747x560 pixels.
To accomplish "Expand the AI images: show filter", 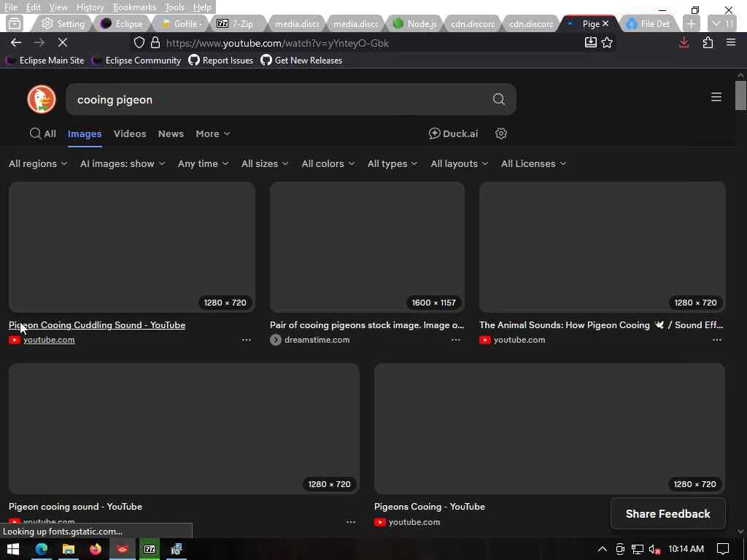I will point(123,164).
